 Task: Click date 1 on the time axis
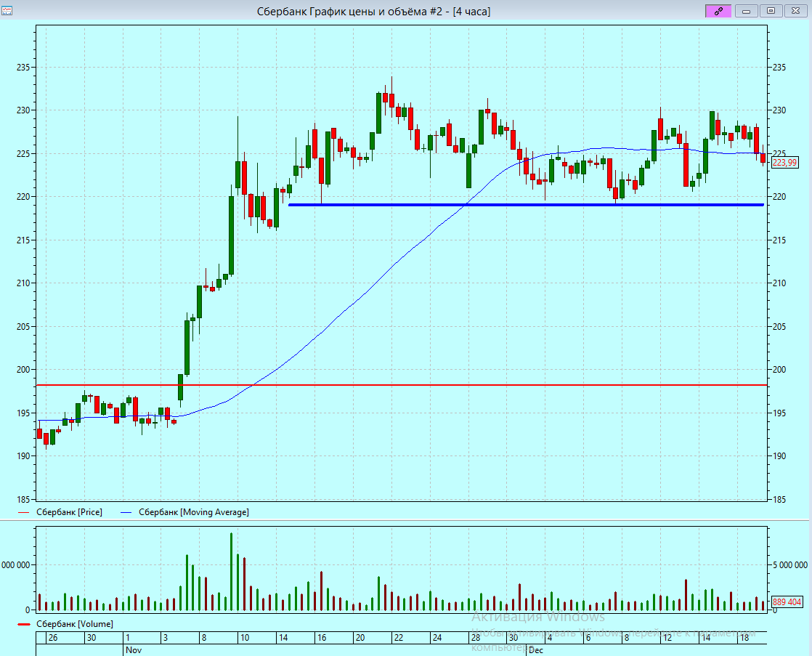point(128,637)
